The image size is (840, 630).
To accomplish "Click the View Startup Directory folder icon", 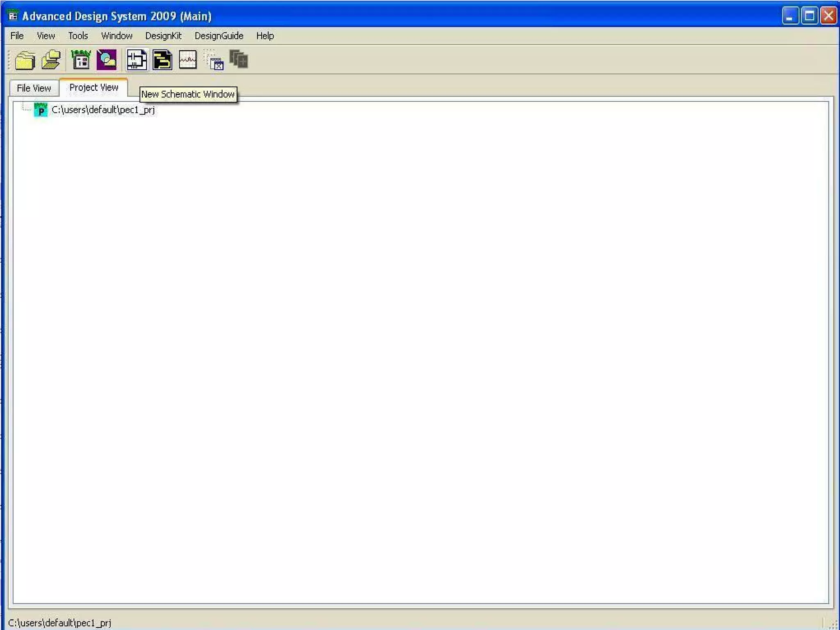I will [x=25, y=60].
